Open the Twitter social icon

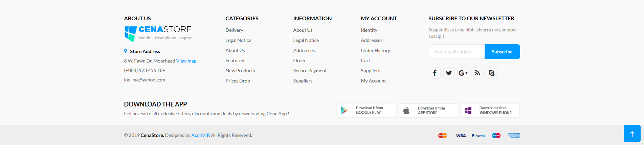pos(449,73)
